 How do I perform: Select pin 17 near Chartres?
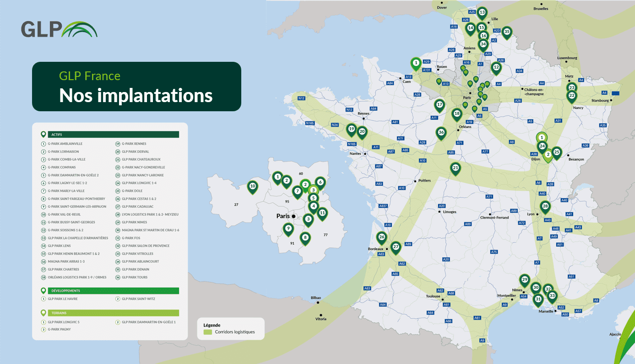point(440,105)
